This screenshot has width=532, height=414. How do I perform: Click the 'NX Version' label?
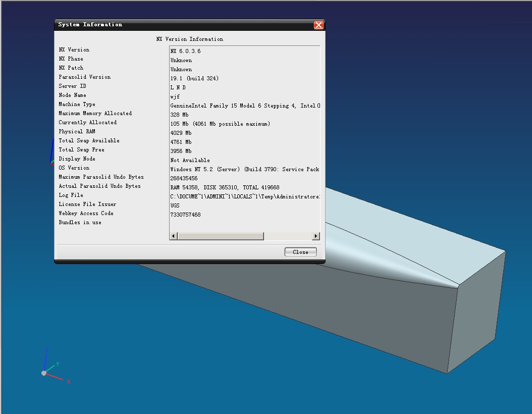pos(74,49)
